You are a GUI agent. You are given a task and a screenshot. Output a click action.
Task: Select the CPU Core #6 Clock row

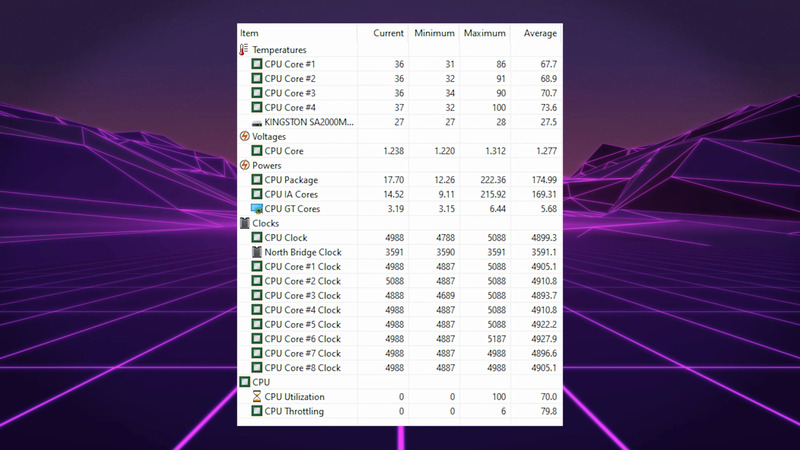point(302,339)
